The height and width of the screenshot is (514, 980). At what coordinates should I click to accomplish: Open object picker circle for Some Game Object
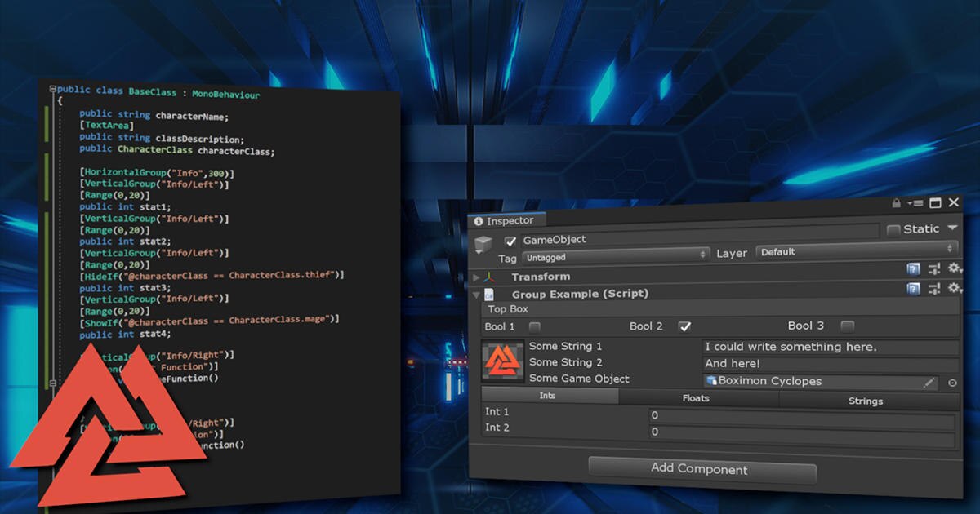pos(952,383)
